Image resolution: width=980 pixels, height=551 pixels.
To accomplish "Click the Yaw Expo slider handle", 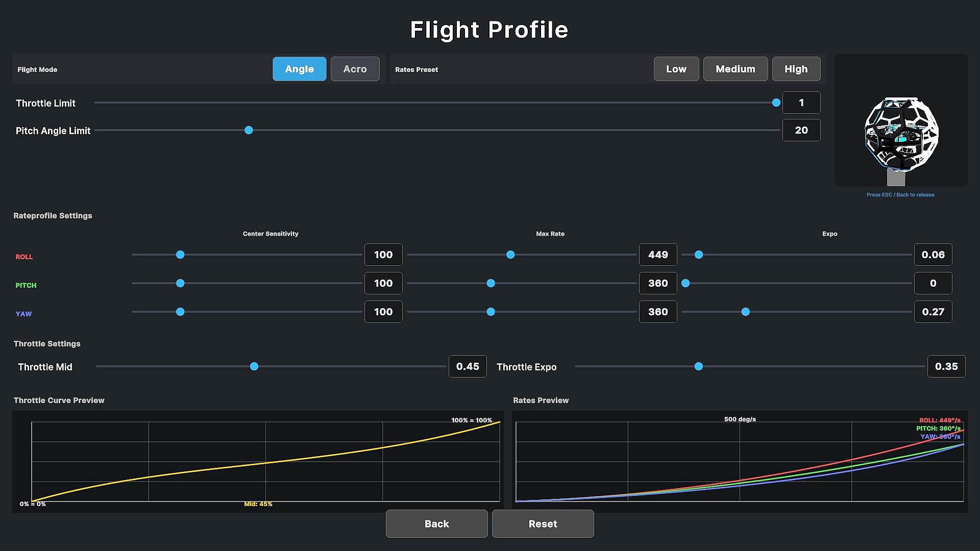I will click(746, 312).
